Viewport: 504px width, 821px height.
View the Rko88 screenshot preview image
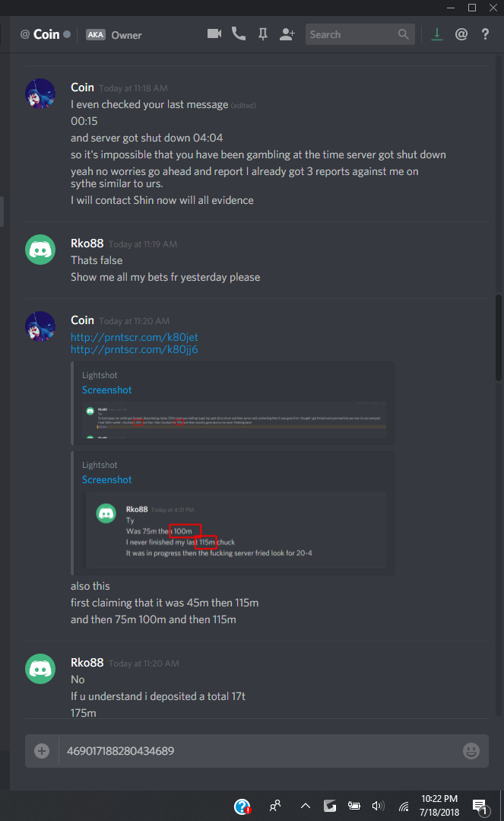click(236, 530)
